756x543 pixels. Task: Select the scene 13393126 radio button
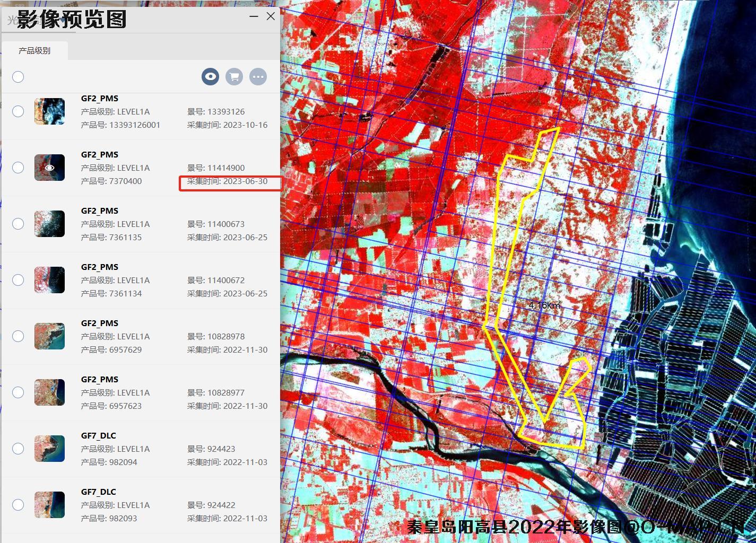pos(18,111)
